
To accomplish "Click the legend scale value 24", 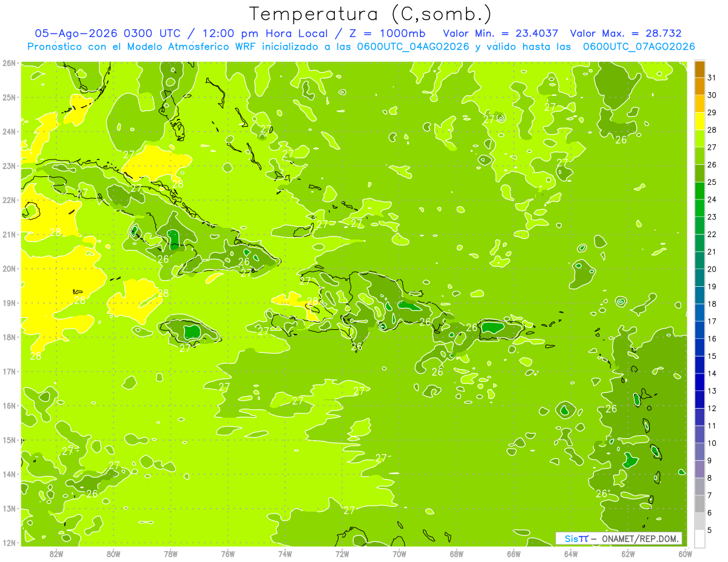I will tap(712, 199).
